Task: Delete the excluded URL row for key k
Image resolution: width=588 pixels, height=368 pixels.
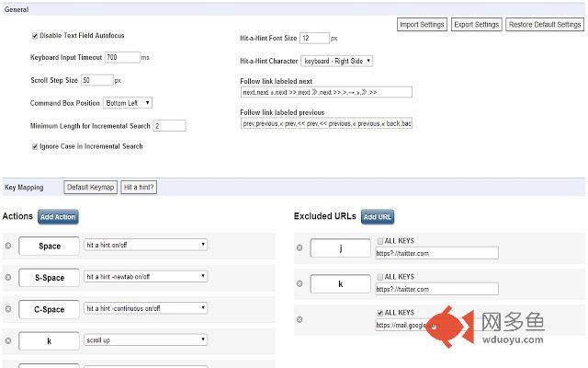Action: pos(300,283)
